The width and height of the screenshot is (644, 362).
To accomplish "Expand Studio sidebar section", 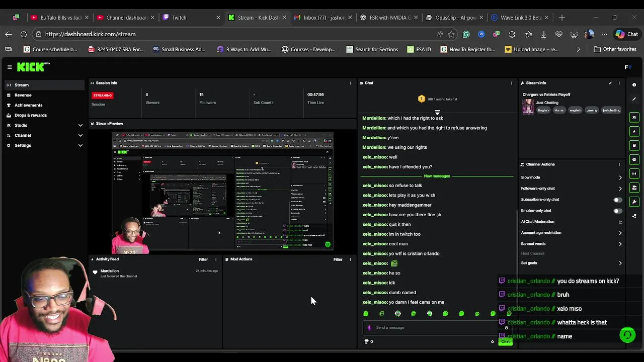I will coord(80,125).
